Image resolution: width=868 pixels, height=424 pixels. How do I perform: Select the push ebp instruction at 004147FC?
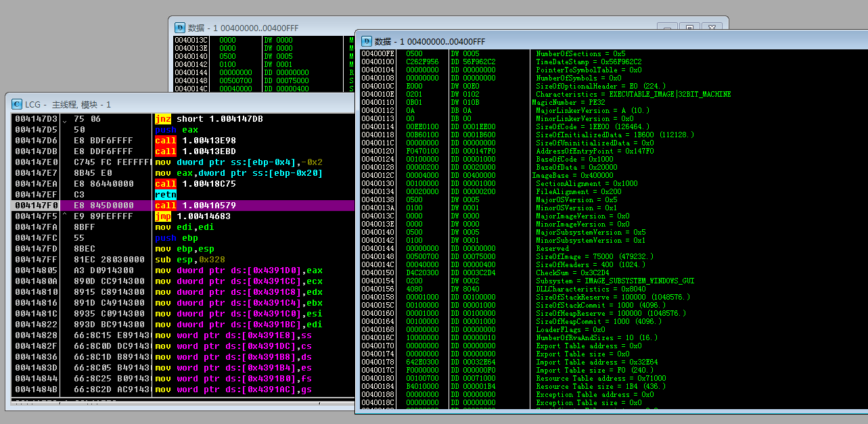176,238
